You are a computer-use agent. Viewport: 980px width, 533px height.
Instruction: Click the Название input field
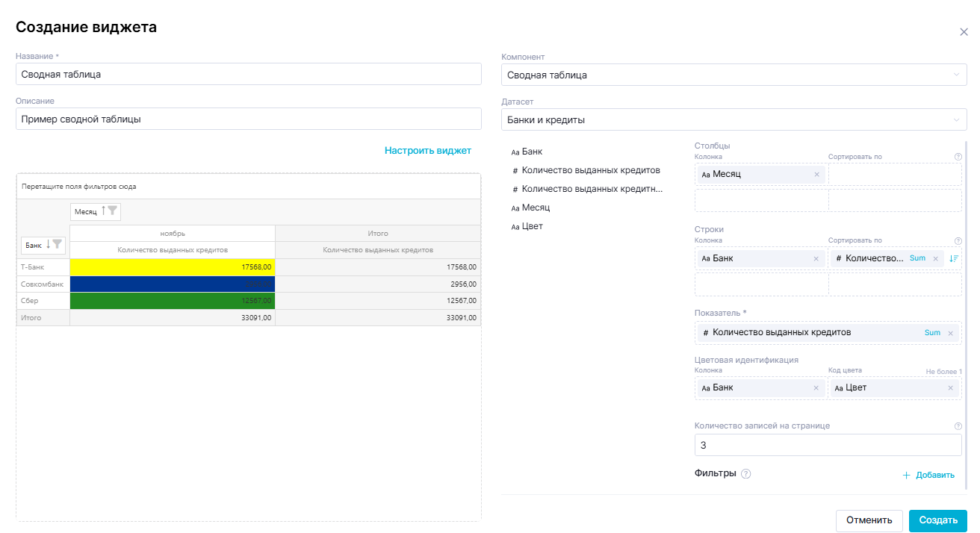coord(248,75)
